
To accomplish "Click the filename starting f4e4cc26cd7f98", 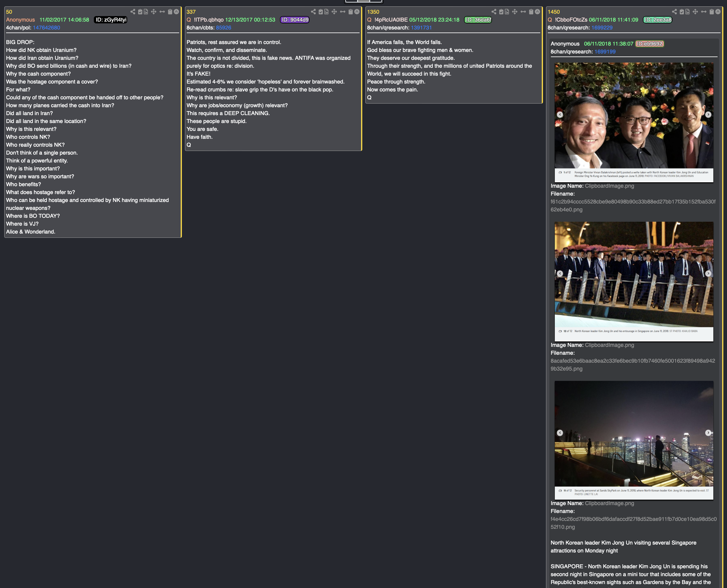I will (x=633, y=523).
